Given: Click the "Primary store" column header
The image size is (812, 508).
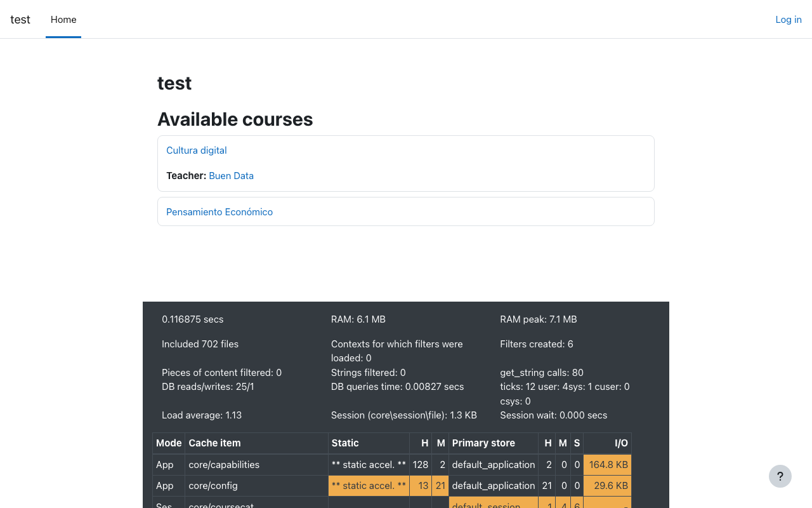Looking at the screenshot, I should pyautogui.click(x=483, y=443).
